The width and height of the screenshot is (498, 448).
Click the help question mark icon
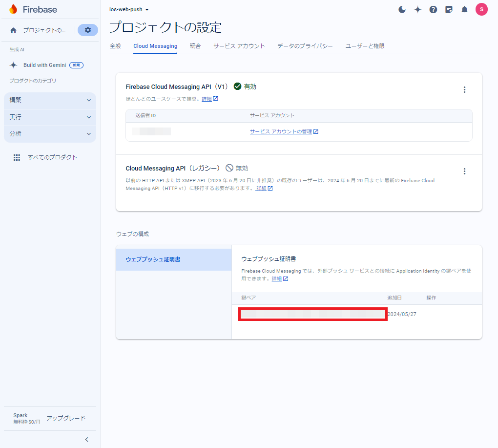pyautogui.click(x=433, y=9)
